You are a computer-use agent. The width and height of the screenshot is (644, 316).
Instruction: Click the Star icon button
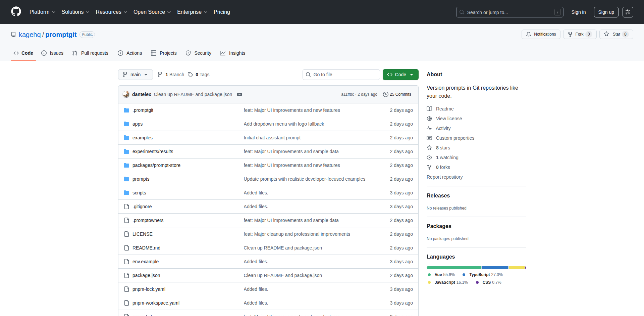606,34
